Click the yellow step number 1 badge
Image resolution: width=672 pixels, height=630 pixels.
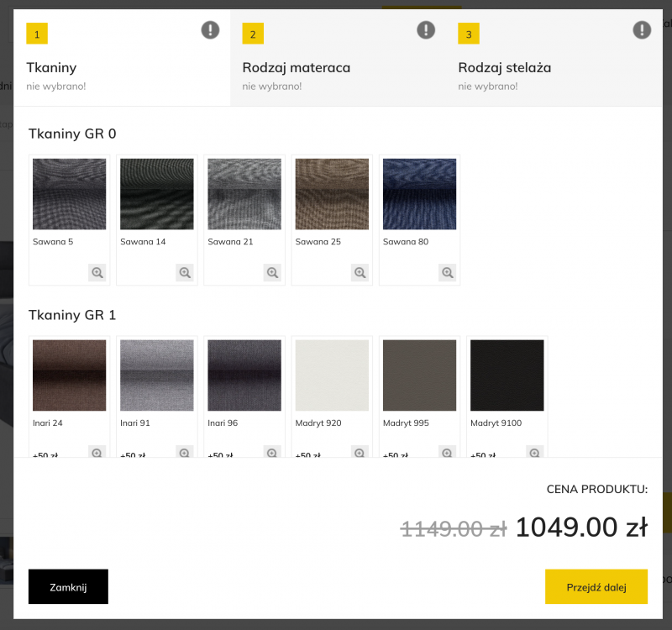(x=37, y=34)
